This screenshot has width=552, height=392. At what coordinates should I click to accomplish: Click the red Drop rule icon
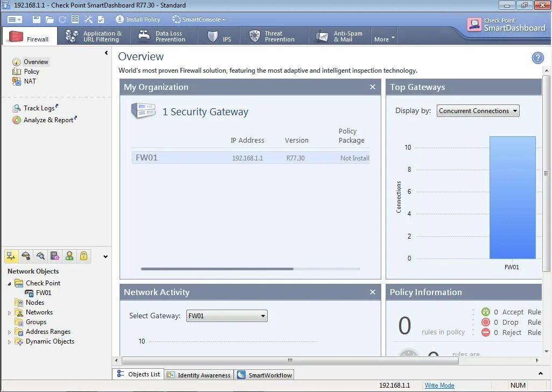[x=485, y=322]
